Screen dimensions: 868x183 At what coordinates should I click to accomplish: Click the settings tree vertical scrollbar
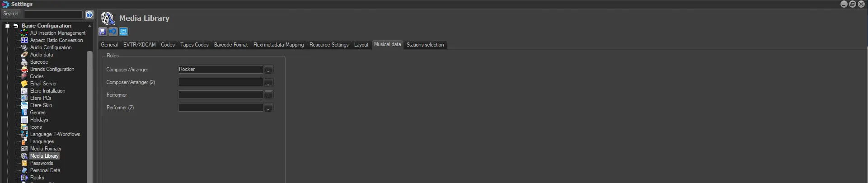[89, 113]
